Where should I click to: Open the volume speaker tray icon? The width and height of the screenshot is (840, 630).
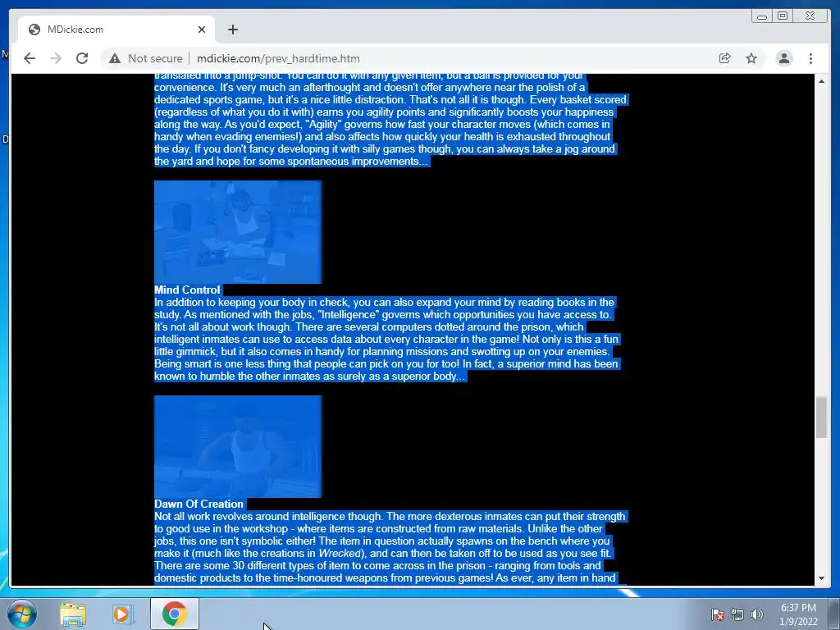pos(756,614)
